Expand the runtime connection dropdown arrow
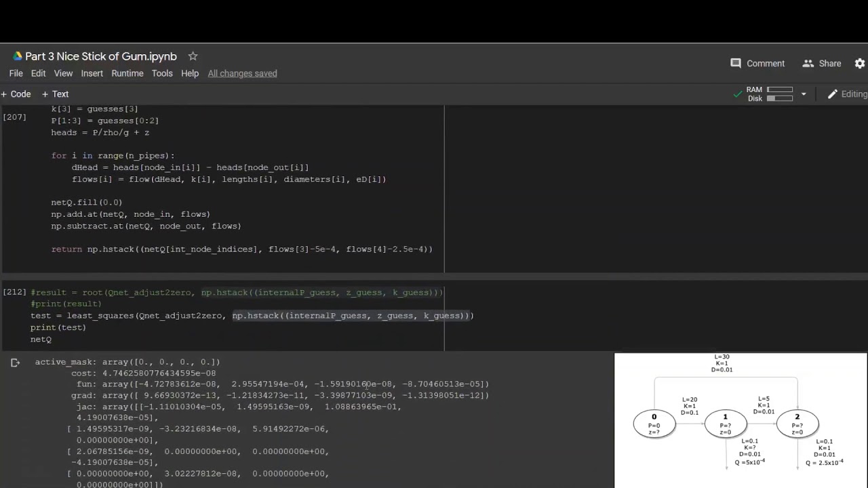 [x=804, y=94]
